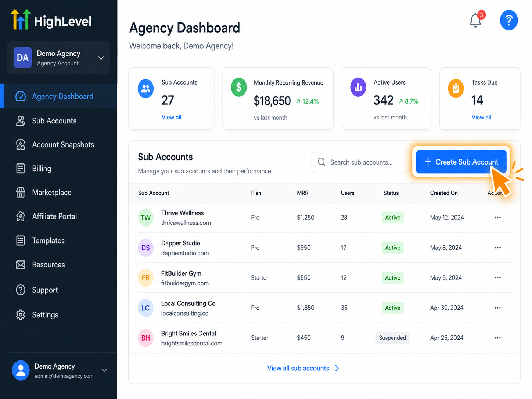Sort by the Created On column header
This screenshot has height=399, width=532.
coord(444,193)
